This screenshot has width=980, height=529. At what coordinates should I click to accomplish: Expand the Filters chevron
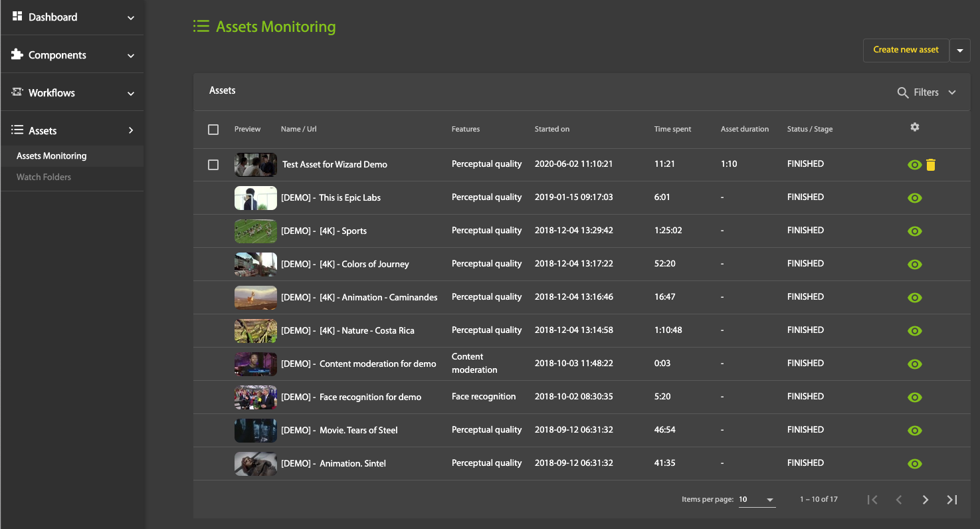952,93
